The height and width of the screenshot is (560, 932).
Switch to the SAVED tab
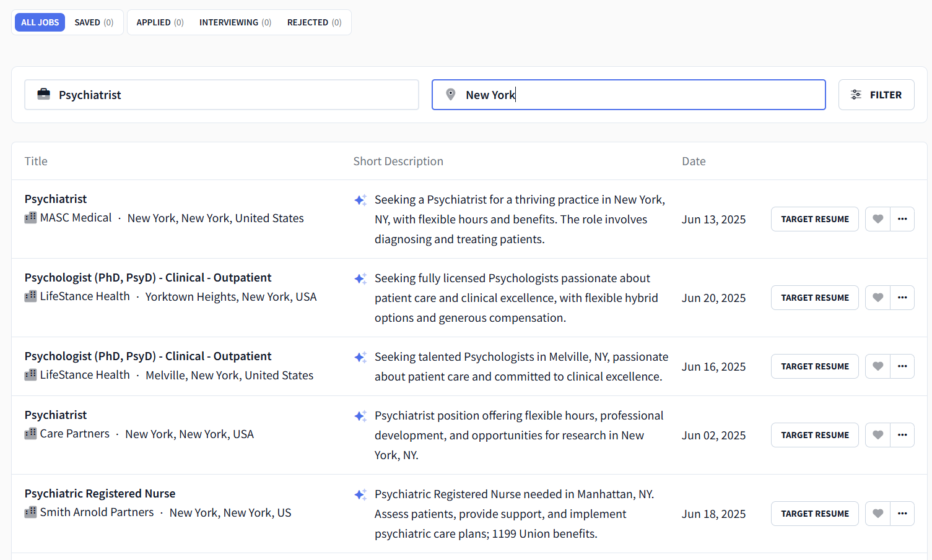click(x=94, y=22)
